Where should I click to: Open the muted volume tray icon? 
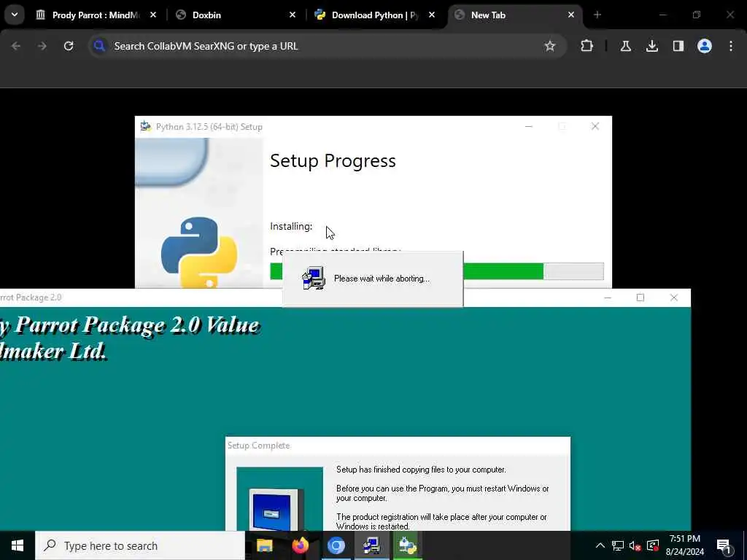[x=635, y=545]
